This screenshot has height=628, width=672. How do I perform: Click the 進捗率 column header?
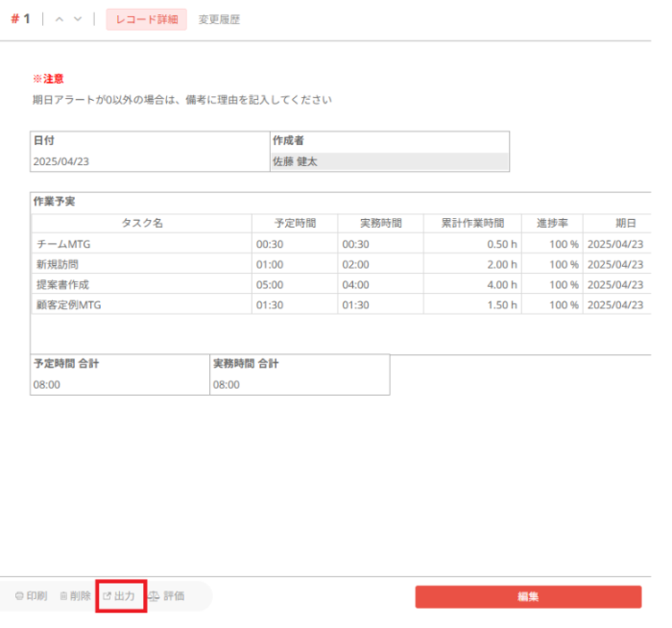pos(552,223)
